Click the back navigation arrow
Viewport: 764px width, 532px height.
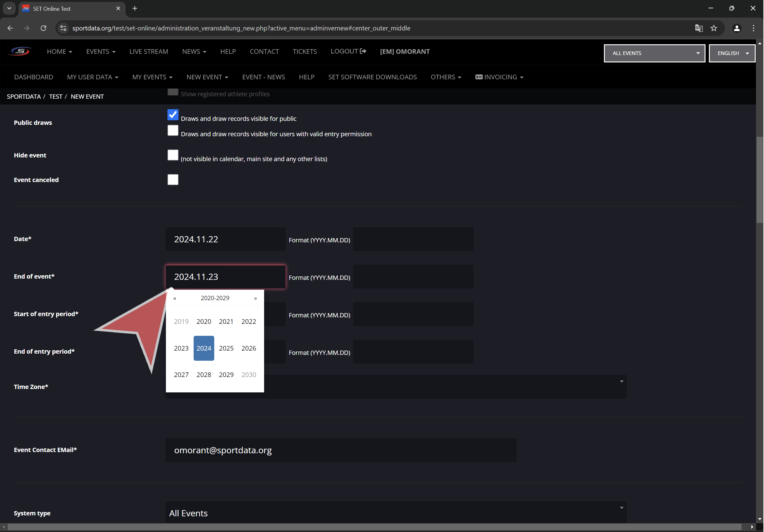pos(10,28)
